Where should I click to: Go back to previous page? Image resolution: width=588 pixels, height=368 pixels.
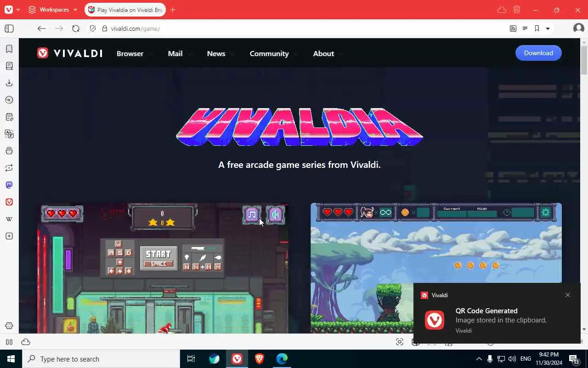41,29
